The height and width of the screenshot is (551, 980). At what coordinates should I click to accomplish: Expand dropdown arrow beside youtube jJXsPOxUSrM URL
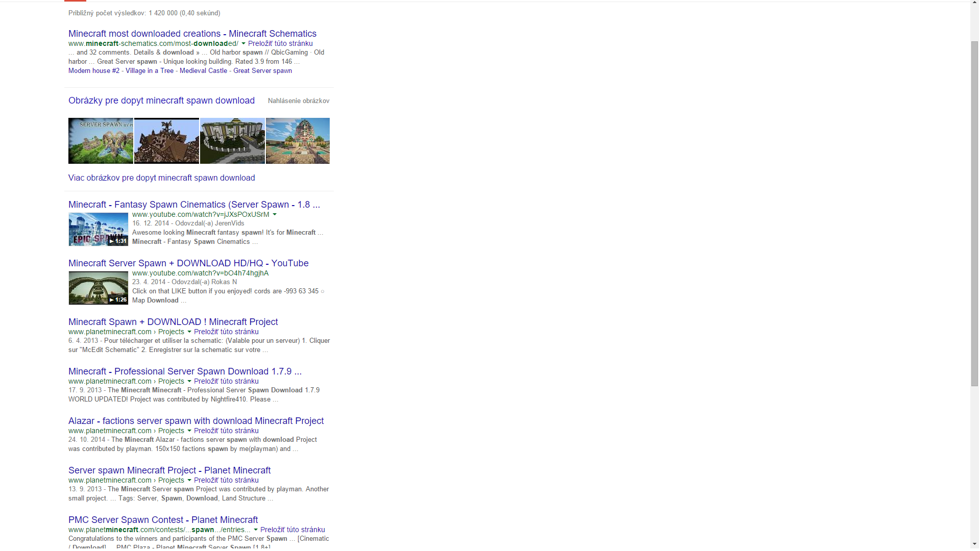tap(275, 215)
